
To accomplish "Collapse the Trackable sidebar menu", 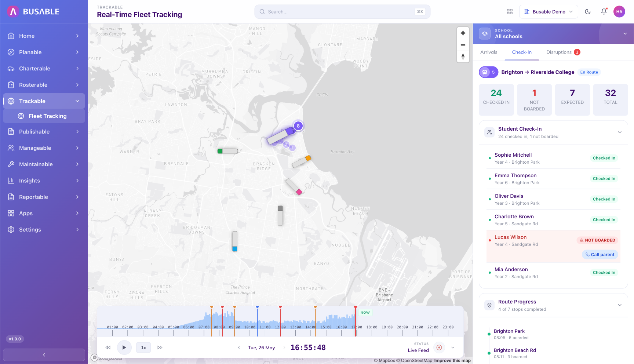I will point(44,101).
